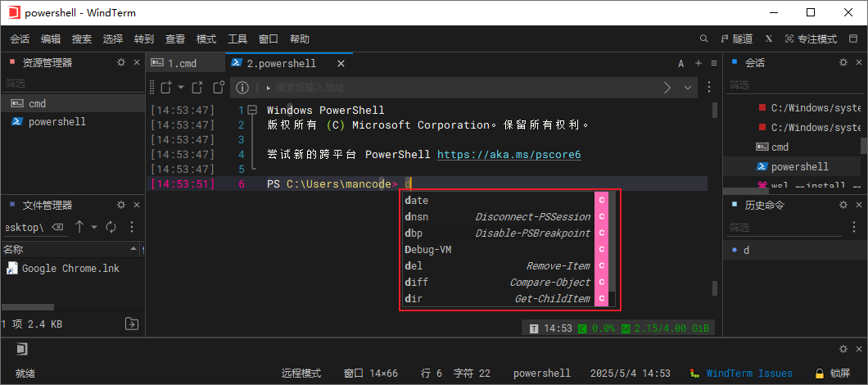
Task: Open settings gear of 资源管理器 panel
Action: (x=121, y=62)
